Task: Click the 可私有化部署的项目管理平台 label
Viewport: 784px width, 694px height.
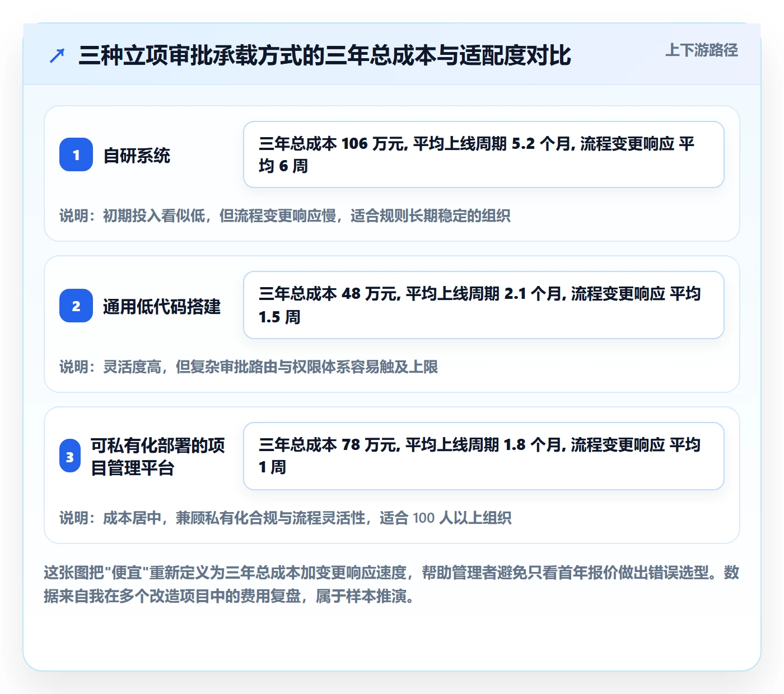Action: [x=158, y=457]
